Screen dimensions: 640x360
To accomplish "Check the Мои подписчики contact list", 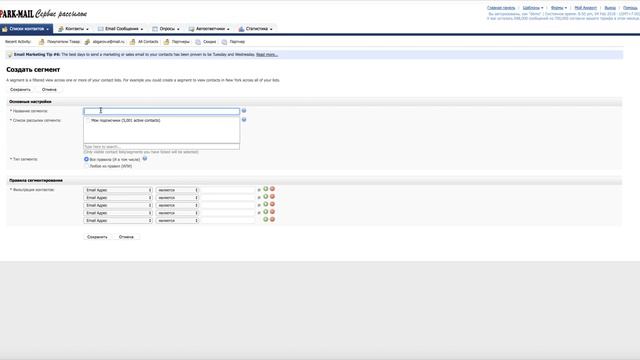I will 87,120.
